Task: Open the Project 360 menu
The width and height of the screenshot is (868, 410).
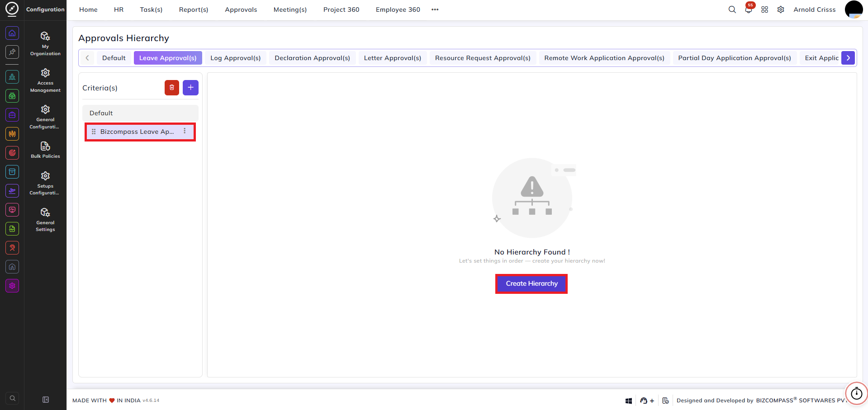Action: [x=342, y=9]
